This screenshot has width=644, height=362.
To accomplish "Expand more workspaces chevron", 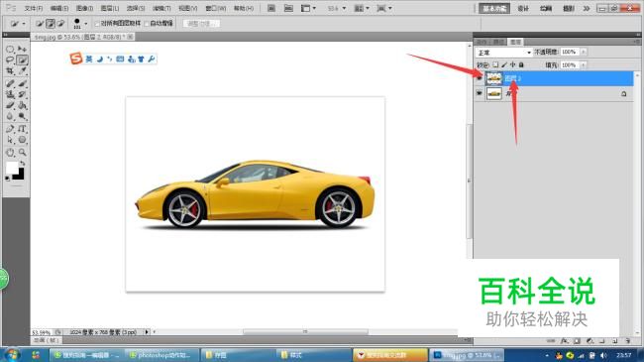I will [x=587, y=8].
